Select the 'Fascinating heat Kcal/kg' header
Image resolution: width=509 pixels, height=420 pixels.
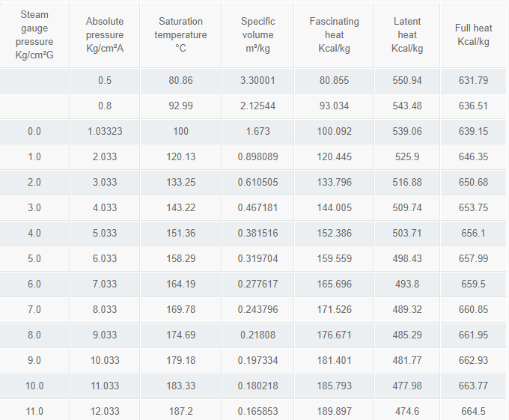tap(334, 35)
